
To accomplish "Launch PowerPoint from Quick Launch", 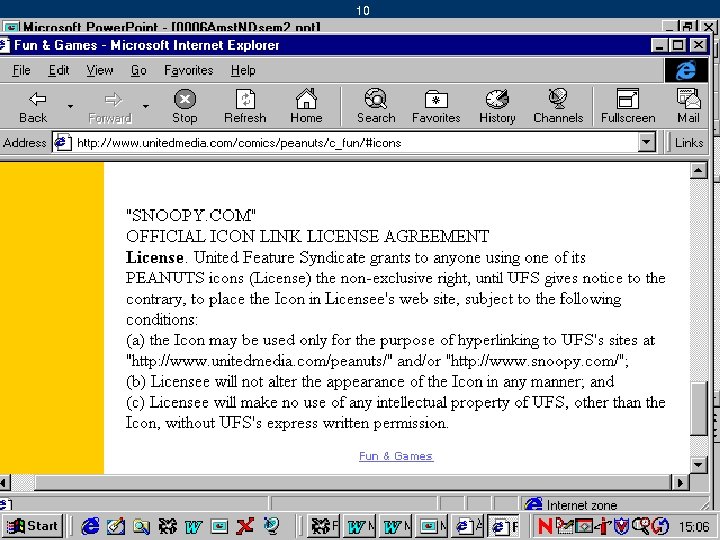I will pos(219,526).
